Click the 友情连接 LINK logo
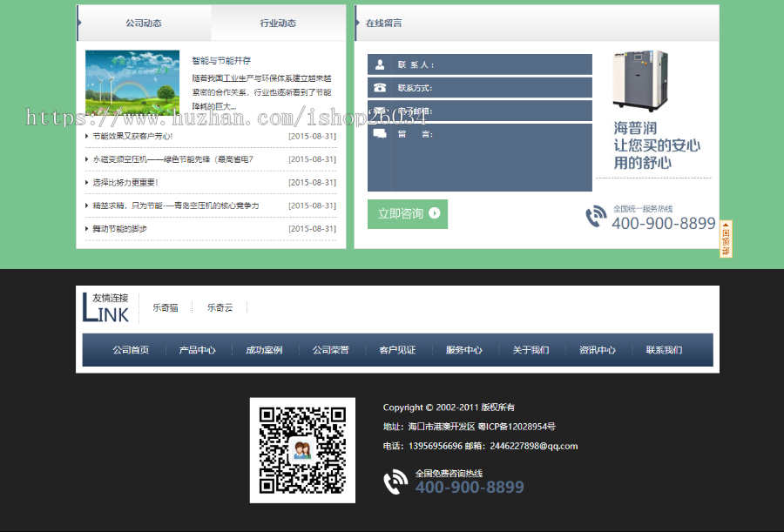This screenshot has height=532, width=784. (x=105, y=307)
